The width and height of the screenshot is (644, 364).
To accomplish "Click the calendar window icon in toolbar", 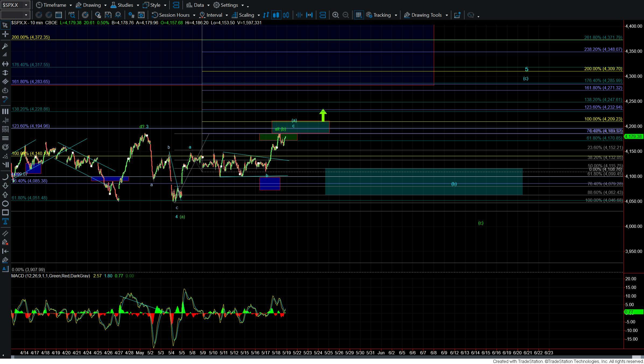I will point(58,15).
